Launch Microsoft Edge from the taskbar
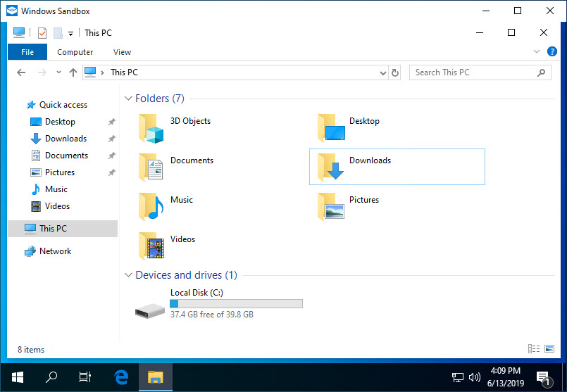 121,377
